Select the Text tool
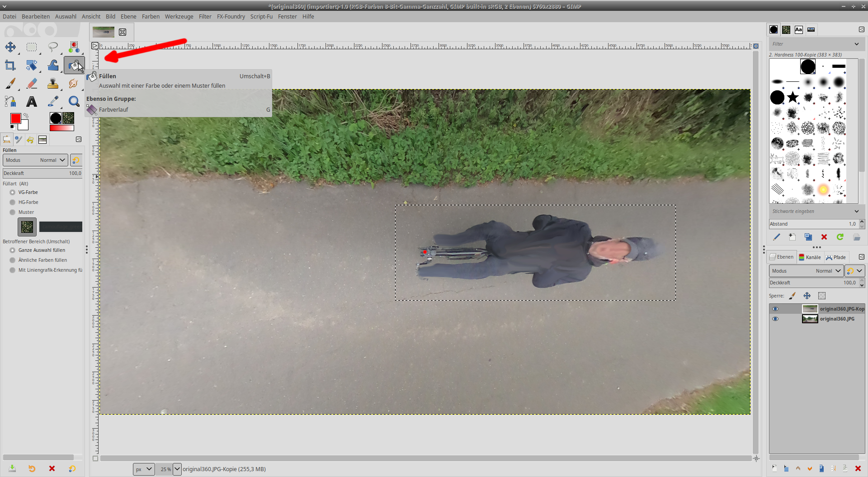Image resolution: width=868 pixels, height=477 pixels. click(32, 102)
